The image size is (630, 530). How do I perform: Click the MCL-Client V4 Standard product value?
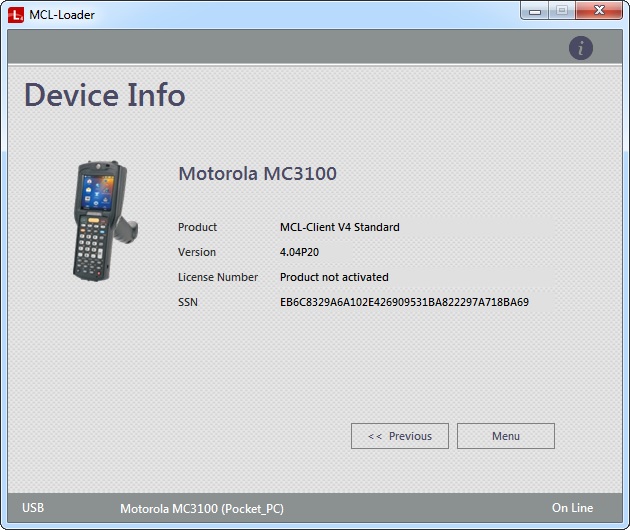coord(339,227)
